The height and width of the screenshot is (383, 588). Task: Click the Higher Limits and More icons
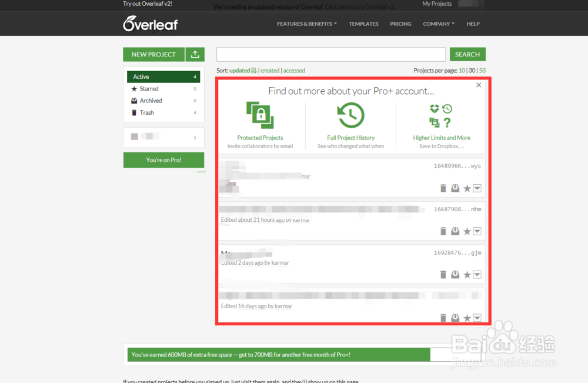441,116
